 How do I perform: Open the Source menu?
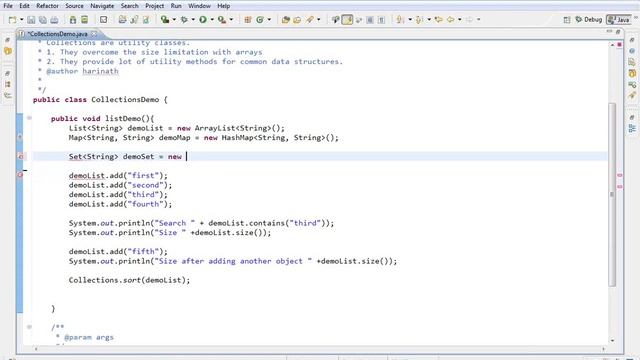click(74, 6)
